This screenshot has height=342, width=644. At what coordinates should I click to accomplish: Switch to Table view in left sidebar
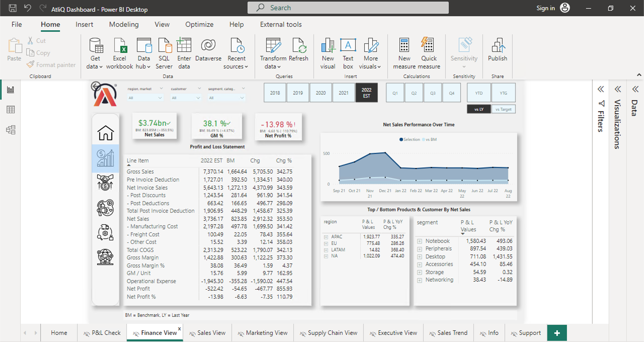11,110
